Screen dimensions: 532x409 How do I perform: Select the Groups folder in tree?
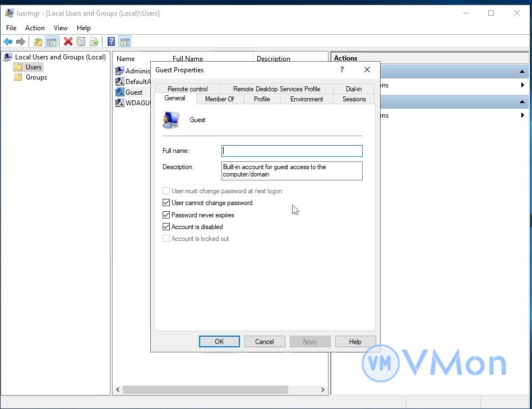click(x=36, y=77)
